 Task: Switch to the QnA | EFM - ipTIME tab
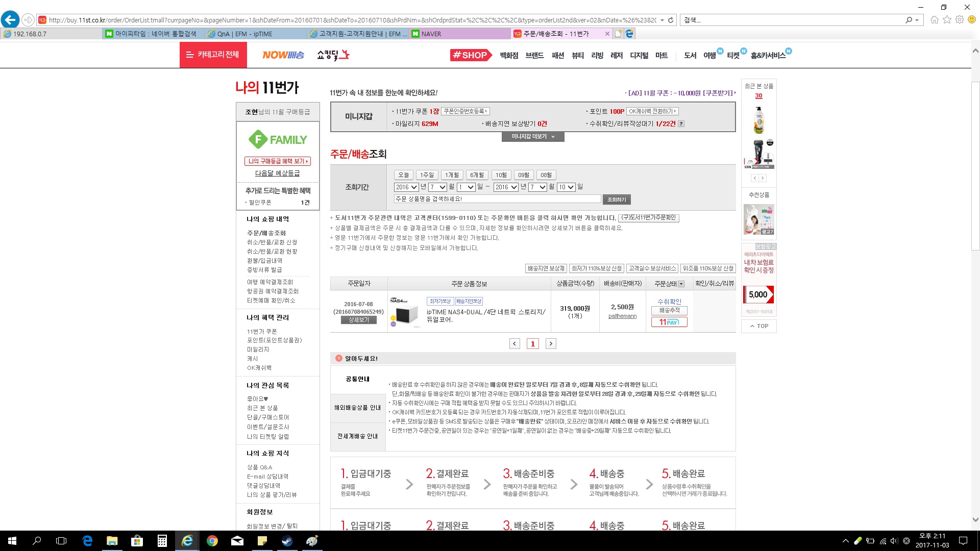(x=256, y=34)
